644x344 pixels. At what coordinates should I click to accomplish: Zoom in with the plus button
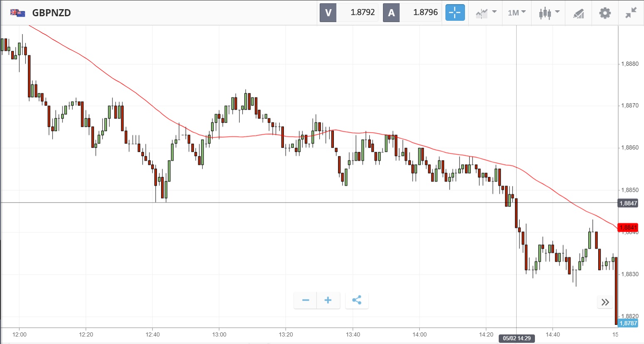pyautogui.click(x=328, y=300)
